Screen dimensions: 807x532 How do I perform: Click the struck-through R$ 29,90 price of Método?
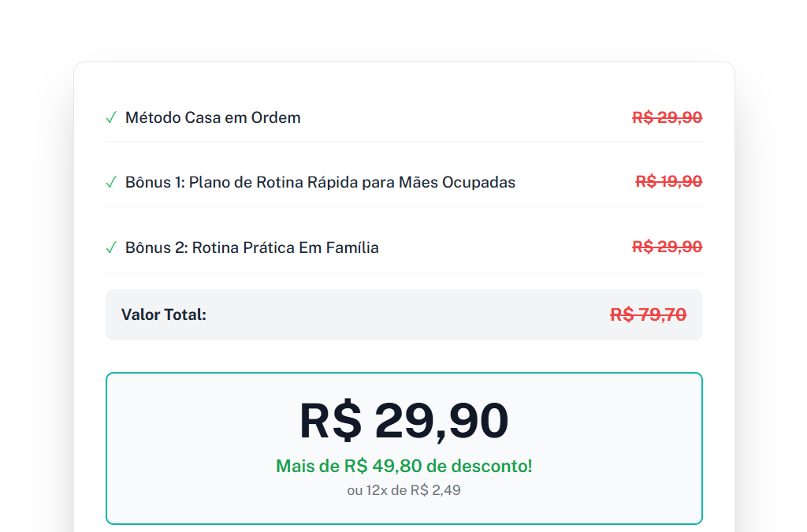[x=667, y=117]
